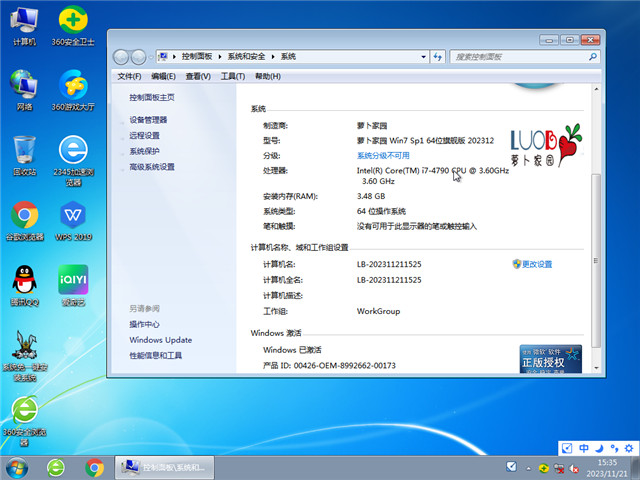Open 远程设置 link
This screenshot has width=640, height=480.
point(144,136)
